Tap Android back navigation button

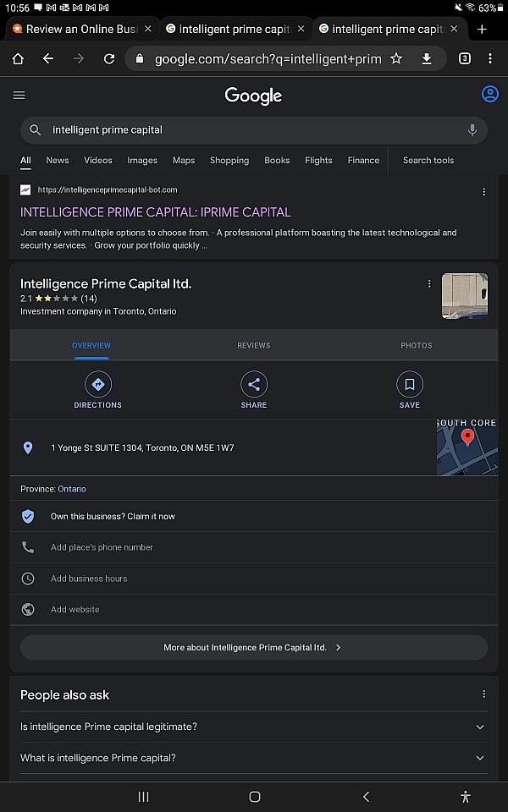click(x=366, y=797)
